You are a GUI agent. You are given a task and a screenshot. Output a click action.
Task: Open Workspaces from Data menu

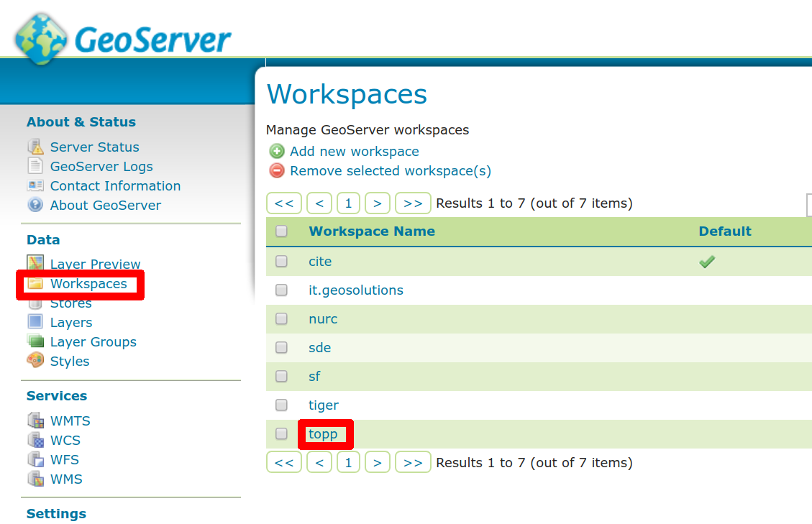click(88, 284)
